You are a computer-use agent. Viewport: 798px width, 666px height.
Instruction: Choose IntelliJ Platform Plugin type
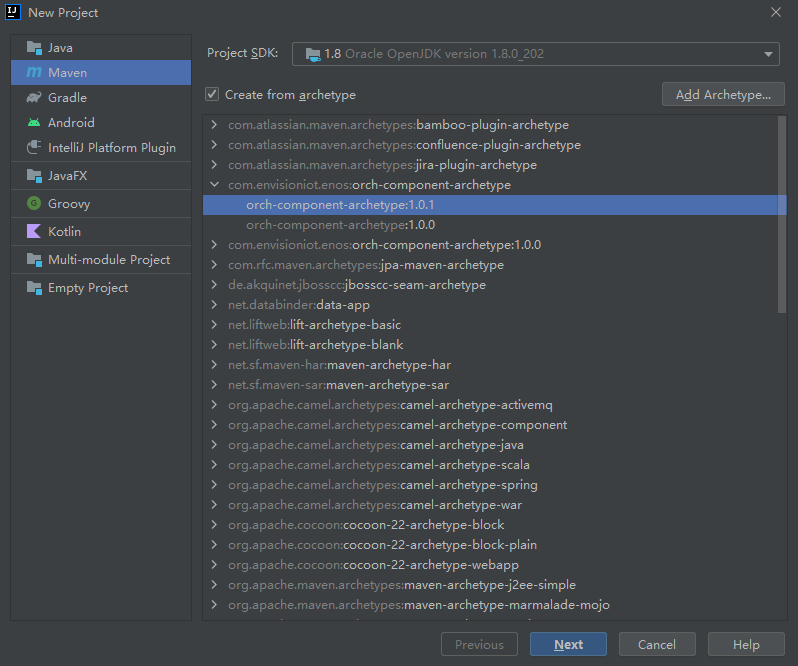point(101,148)
